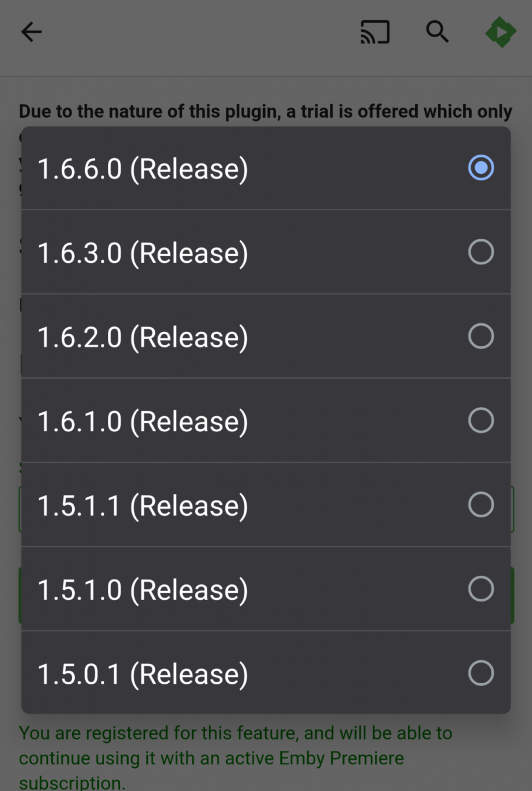Select the 1.6.2.0 radio button
This screenshot has height=791, width=532.
[x=481, y=336]
